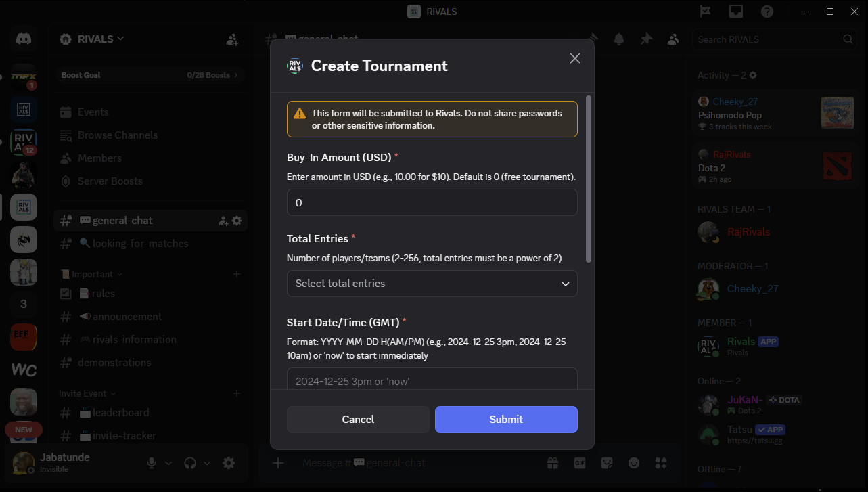Image resolution: width=868 pixels, height=492 pixels.
Task: Toggle the member list visibility
Action: (673, 39)
